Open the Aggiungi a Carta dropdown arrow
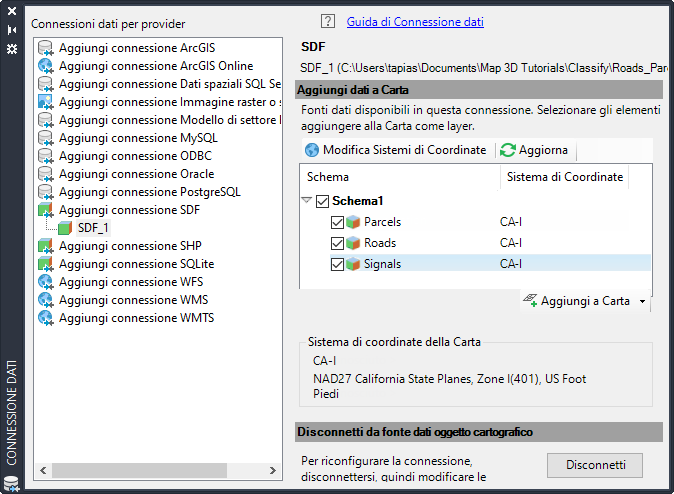 pyautogui.click(x=642, y=301)
